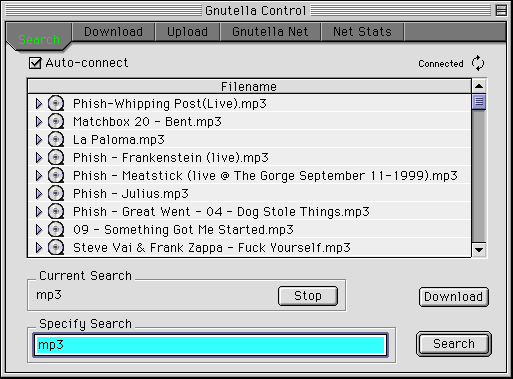Expand the Phish - Julius.mp3 row
513x379 pixels.
39,194
